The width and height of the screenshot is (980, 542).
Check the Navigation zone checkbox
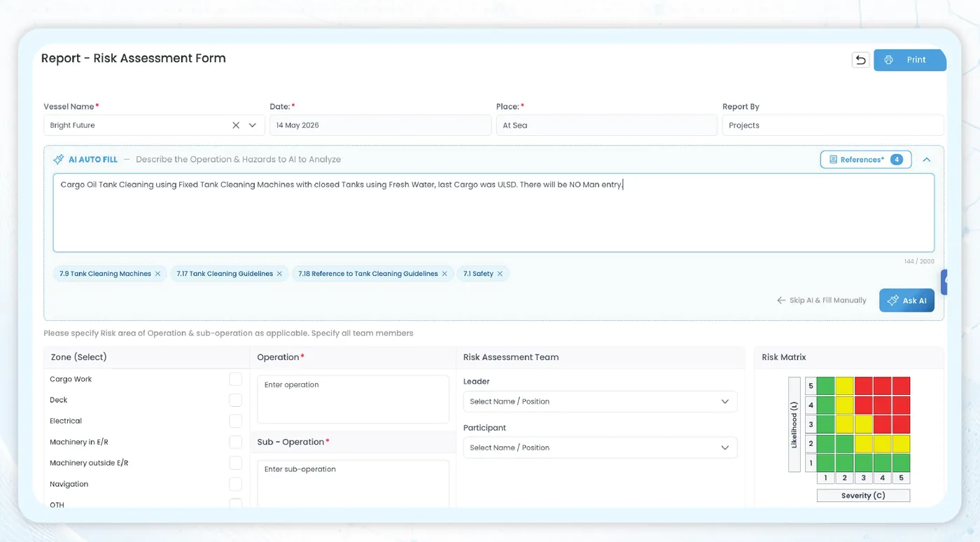[x=235, y=484]
